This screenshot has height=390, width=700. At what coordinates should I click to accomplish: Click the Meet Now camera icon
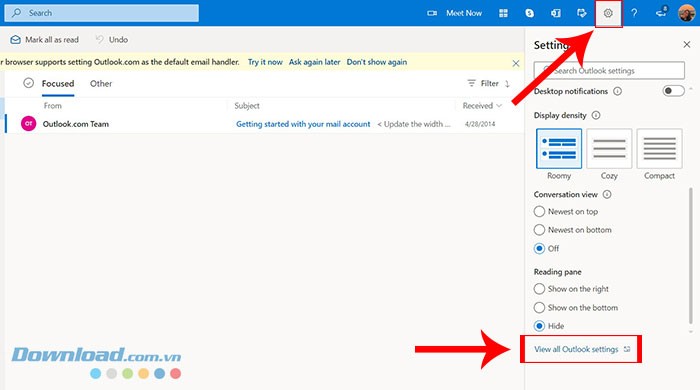coord(432,13)
